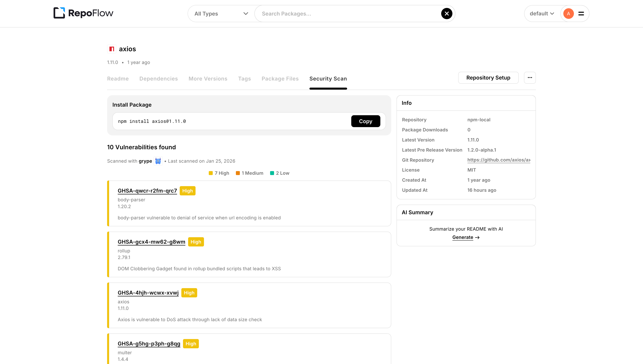This screenshot has width=643, height=364.
Task: Open the axios GitHub repository link
Action: point(499,160)
